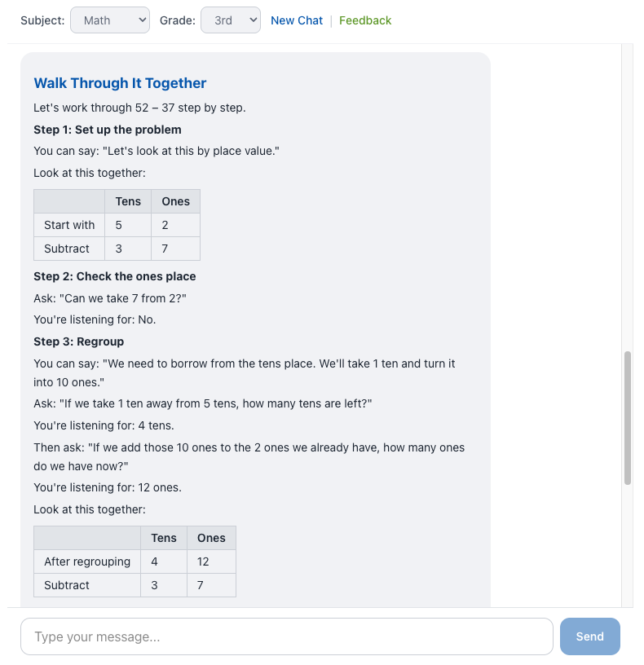644x665 pixels.
Task: Select the 'Step 2: Check the ones place' heading
Action: pos(115,276)
